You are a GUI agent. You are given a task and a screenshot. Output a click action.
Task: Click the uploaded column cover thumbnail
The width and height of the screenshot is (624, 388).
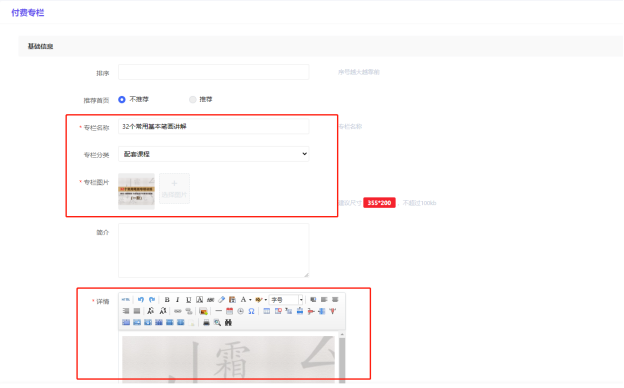pyautogui.click(x=136, y=191)
